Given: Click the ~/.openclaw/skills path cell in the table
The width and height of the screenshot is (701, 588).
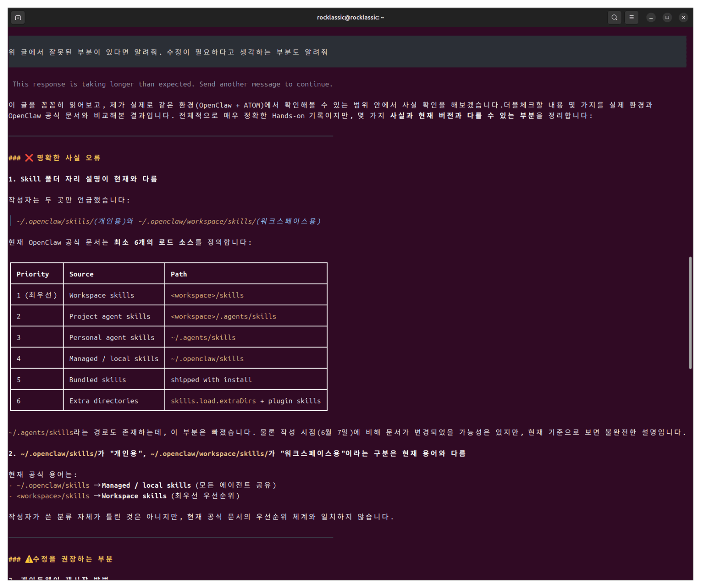Looking at the screenshot, I should pyautogui.click(x=246, y=358).
